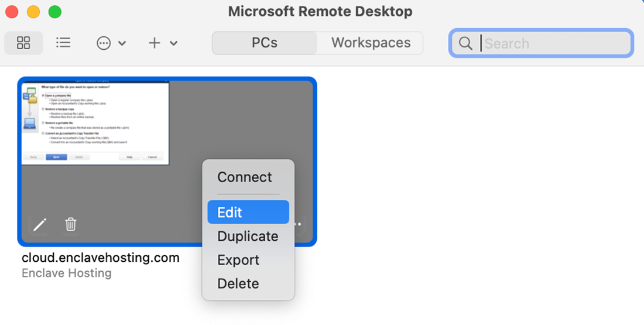Switch to list view icon

[x=63, y=43]
